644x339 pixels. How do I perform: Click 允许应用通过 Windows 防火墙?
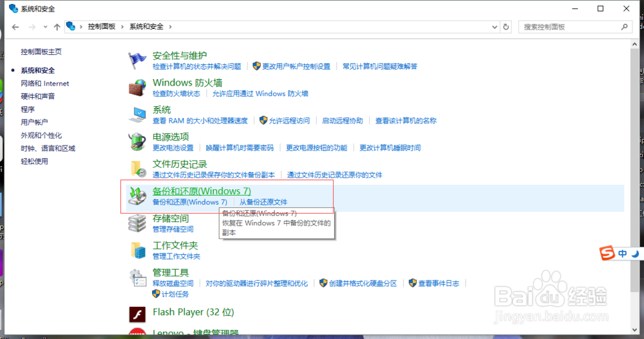[260, 93]
